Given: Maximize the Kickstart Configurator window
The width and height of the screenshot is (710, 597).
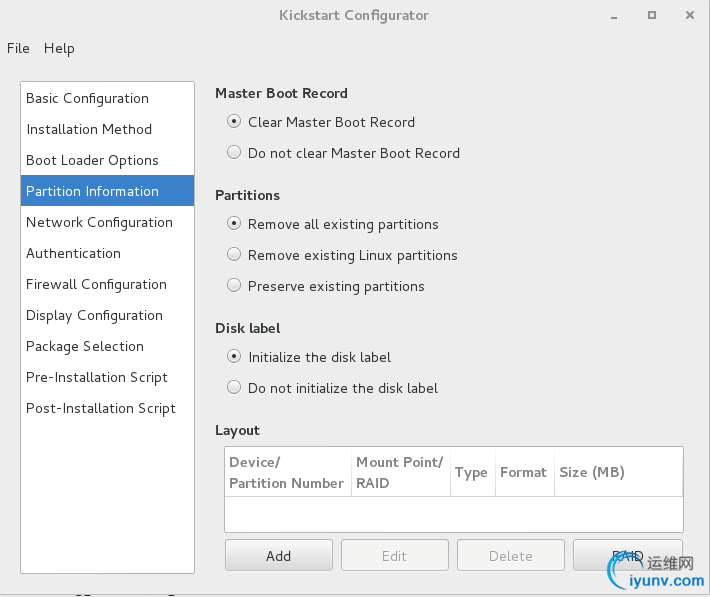Looking at the screenshot, I should (x=652, y=15).
